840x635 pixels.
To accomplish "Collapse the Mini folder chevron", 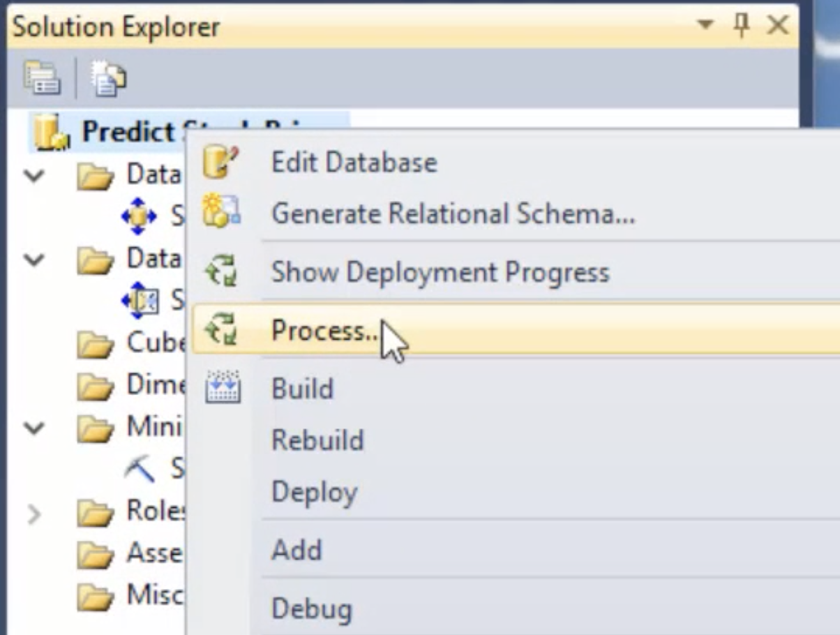I will pyautogui.click(x=33, y=427).
